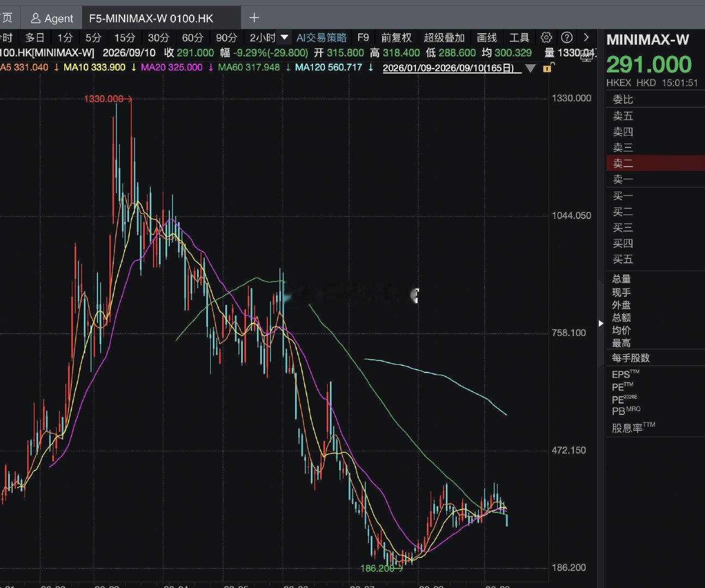The width and height of the screenshot is (705, 588).
Task: Click the 最高 highest price label
Action: tap(621, 343)
